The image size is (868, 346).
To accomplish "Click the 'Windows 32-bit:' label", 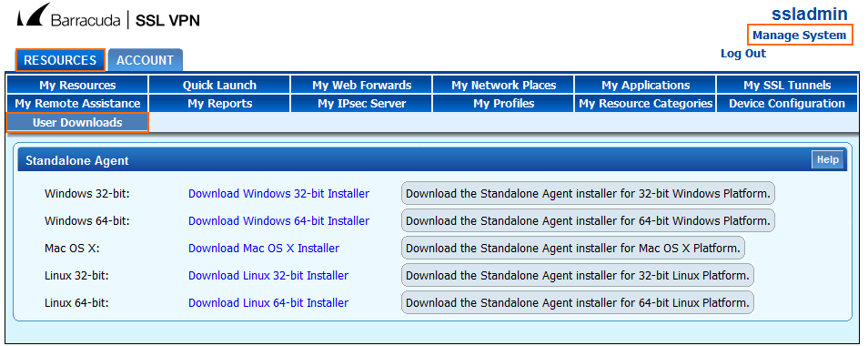I will tap(87, 194).
